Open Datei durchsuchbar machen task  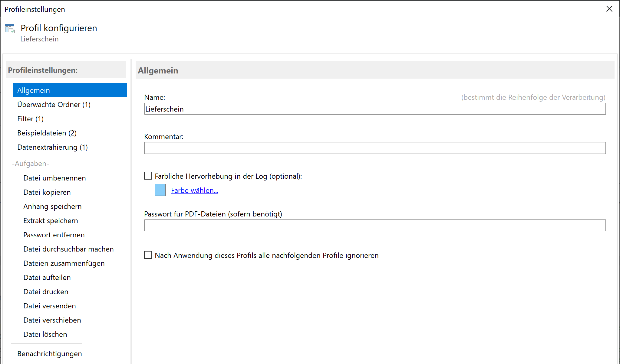coord(69,249)
